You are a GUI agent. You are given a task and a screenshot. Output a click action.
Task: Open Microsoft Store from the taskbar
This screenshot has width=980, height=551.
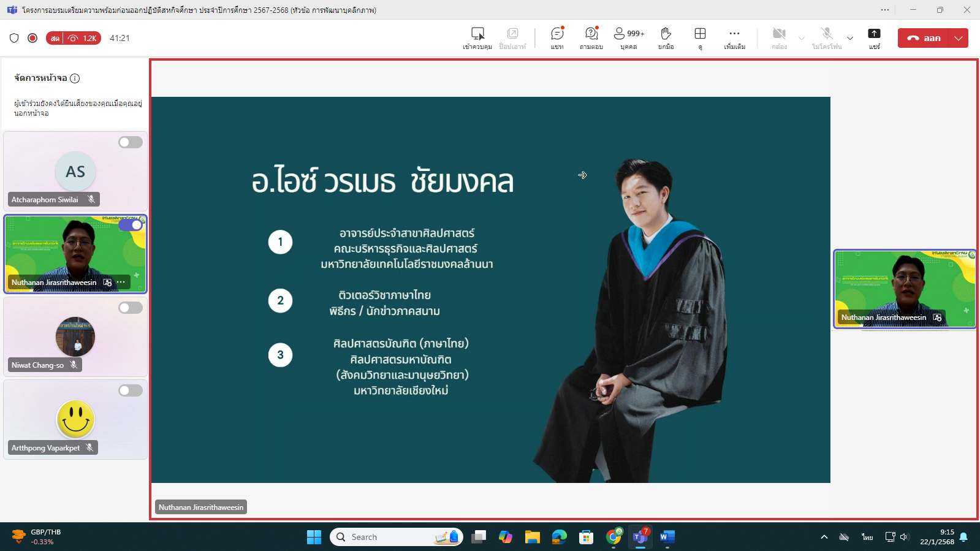[586, 537]
